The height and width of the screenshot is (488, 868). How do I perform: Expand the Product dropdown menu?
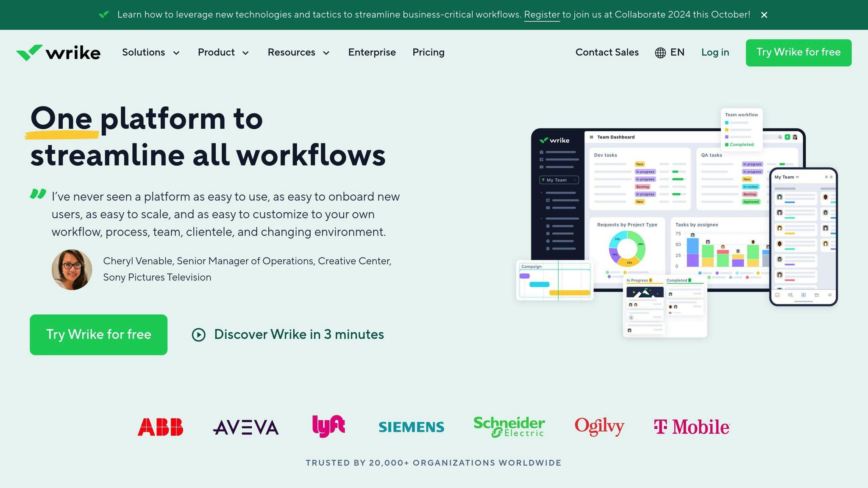coord(223,53)
